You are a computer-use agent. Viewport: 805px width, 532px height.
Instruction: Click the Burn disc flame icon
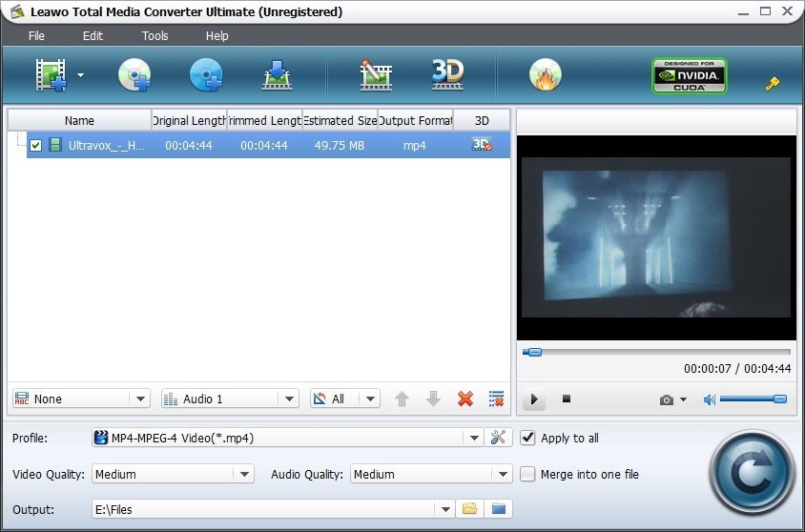(x=546, y=75)
